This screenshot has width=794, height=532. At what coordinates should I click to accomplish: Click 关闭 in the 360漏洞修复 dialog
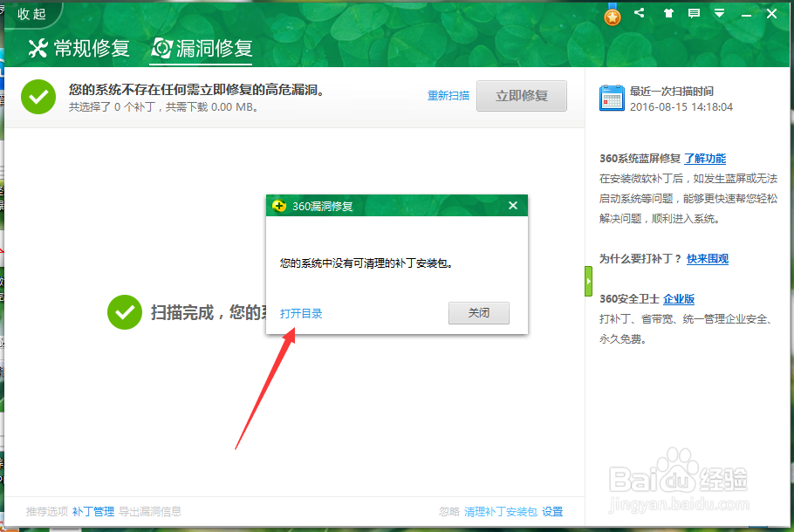coord(478,312)
